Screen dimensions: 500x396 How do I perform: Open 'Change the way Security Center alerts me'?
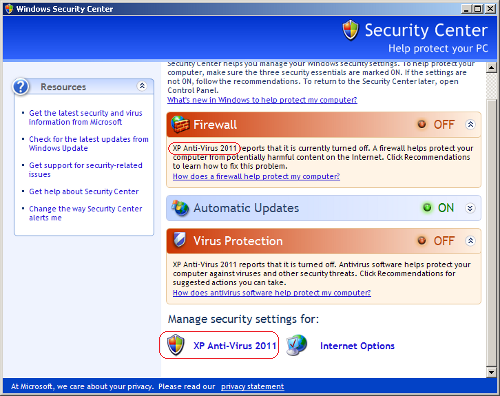pos(86,213)
